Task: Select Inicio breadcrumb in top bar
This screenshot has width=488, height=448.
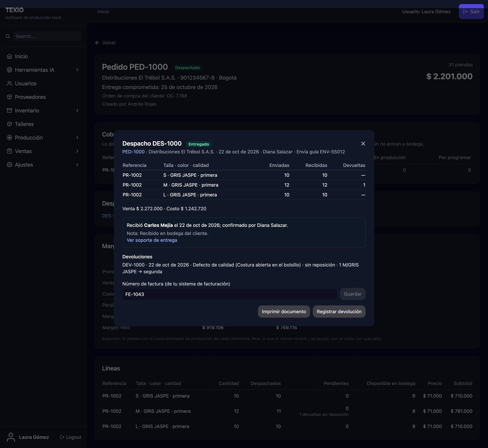Action: pos(103,12)
